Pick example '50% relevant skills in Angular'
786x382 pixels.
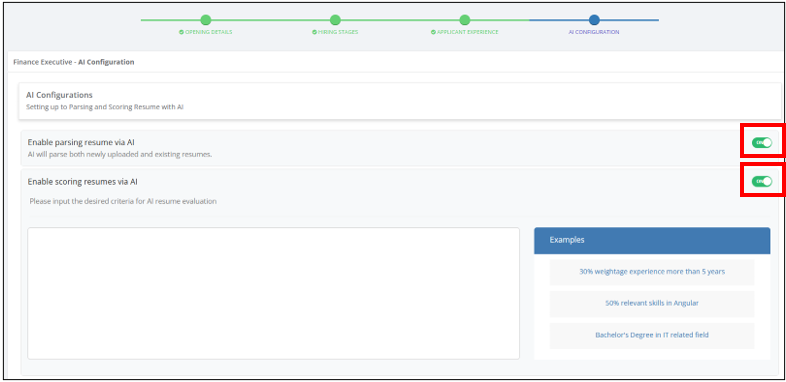[x=652, y=303]
